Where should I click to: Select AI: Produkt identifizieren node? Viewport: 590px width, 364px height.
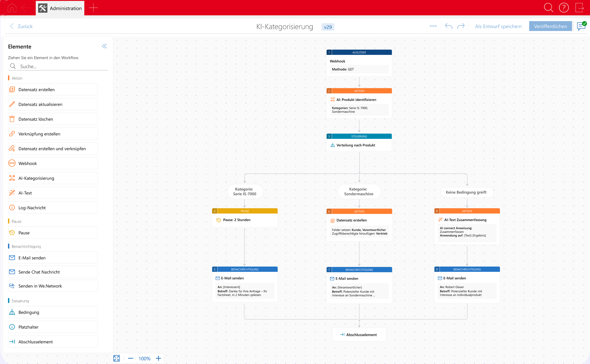359,103
